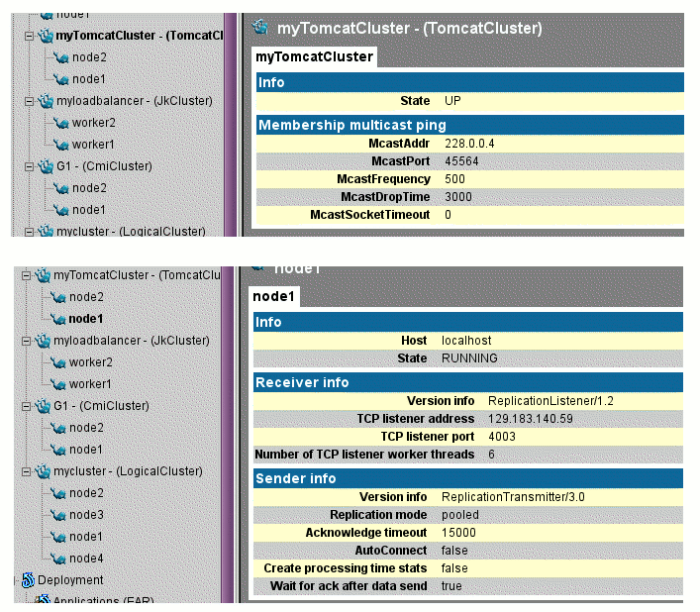Collapse mycluster LogicalCluster branch in lower tree
This screenshot has width=700, height=612.
27,471
